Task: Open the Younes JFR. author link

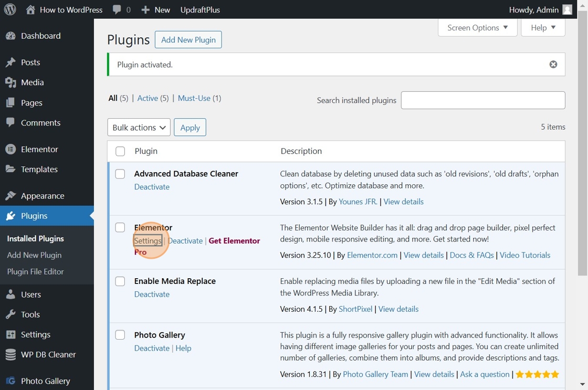Action: [x=358, y=202]
